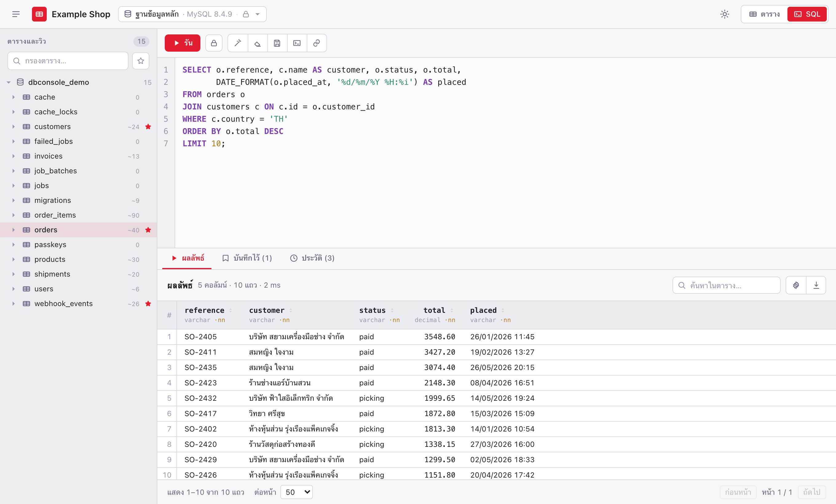Click the magic wand format query icon
Viewport: 836px width, 504px height.
point(238,43)
